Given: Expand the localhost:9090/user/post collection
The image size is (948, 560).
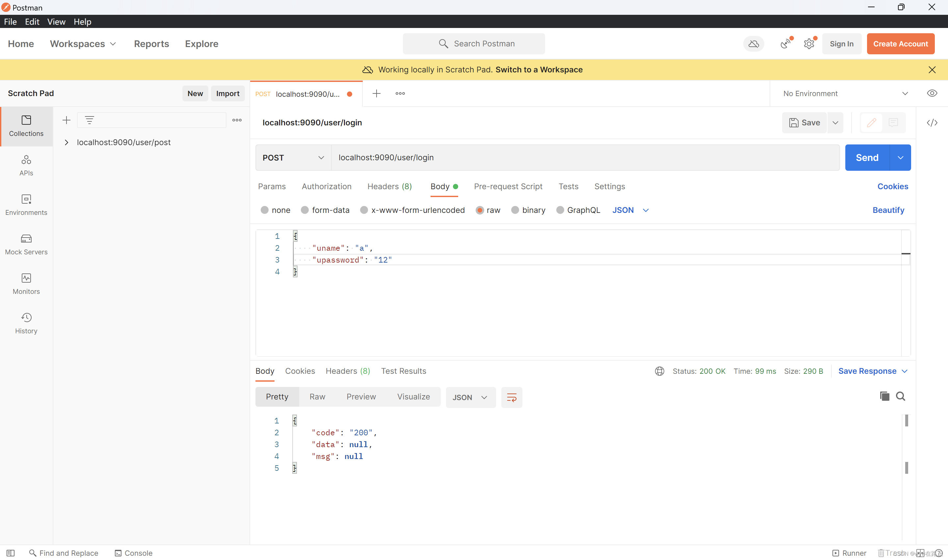Looking at the screenshot, I should [66, 142].
